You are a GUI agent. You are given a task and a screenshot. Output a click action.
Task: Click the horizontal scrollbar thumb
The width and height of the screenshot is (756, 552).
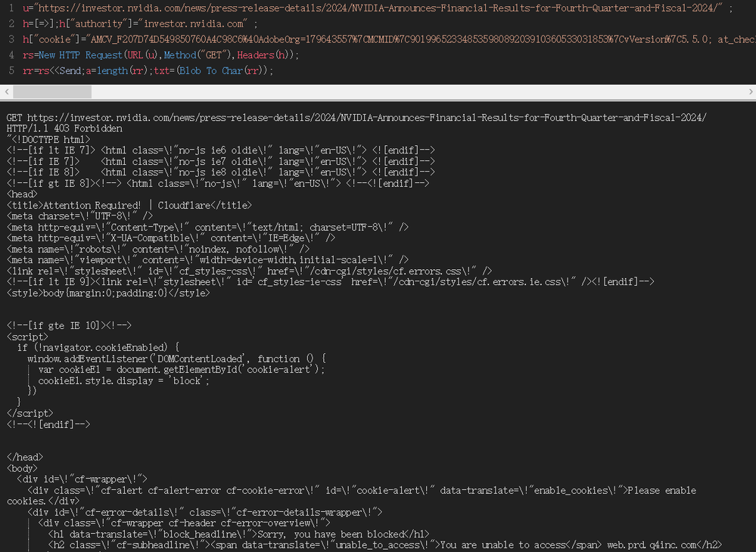pyautogui.click(x=52, y=91)
